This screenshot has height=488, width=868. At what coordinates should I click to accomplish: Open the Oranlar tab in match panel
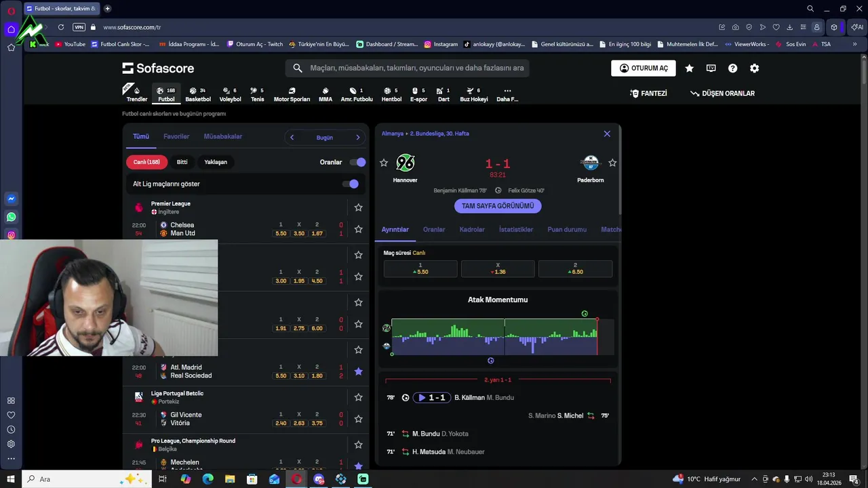pyautogui.click(x=434, y=230)
